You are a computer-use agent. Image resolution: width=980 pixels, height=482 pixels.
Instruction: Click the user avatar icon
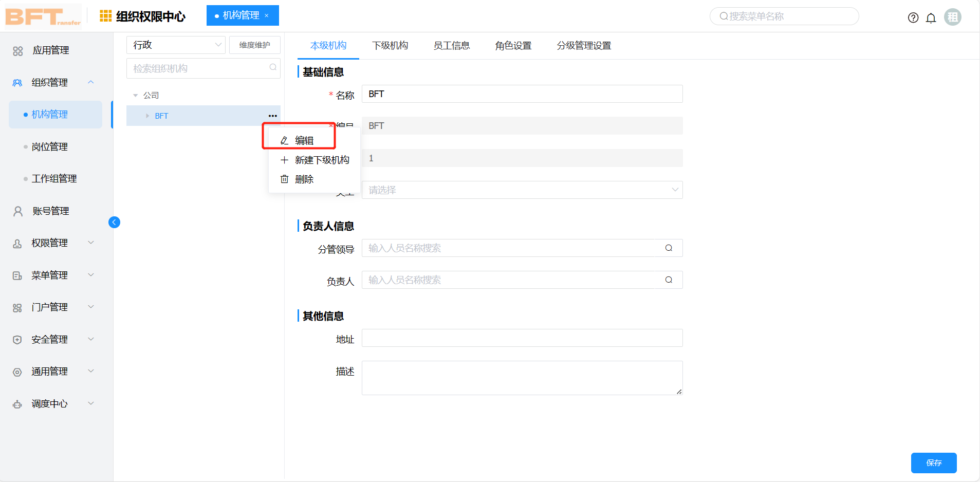(x=952, y=17)
